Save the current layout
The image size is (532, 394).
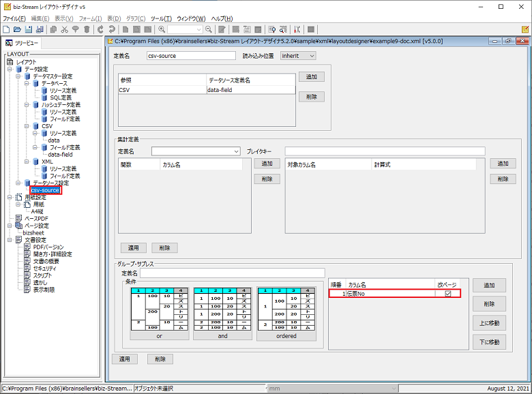coord(29,29)
